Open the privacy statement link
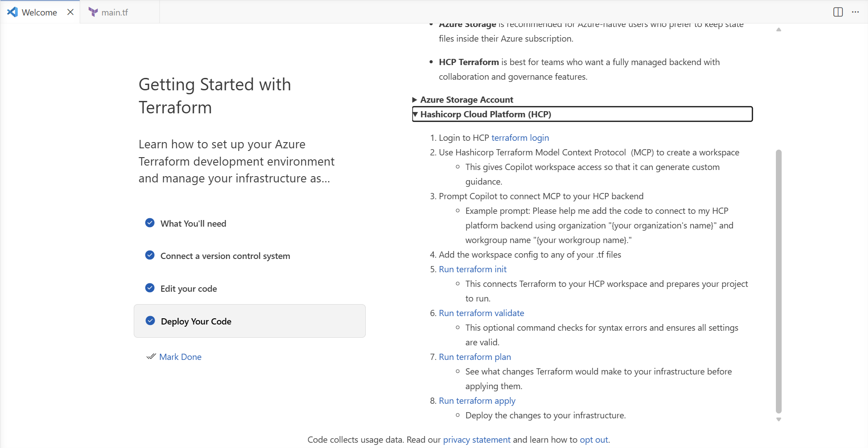 coord(477,440)
